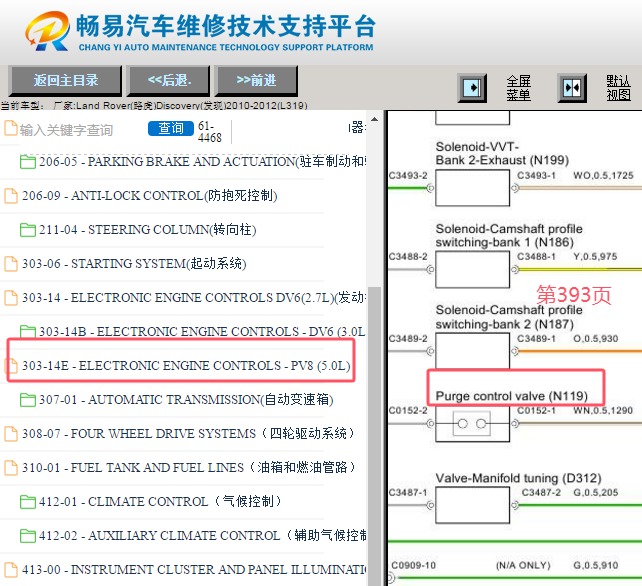Click wire label G,0.5,205

click(x=596, y=492)
